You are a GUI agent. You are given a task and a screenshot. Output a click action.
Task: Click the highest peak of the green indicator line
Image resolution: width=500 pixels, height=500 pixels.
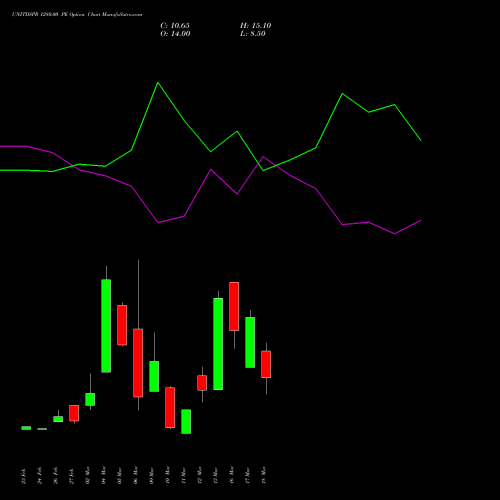click(158, 83)
